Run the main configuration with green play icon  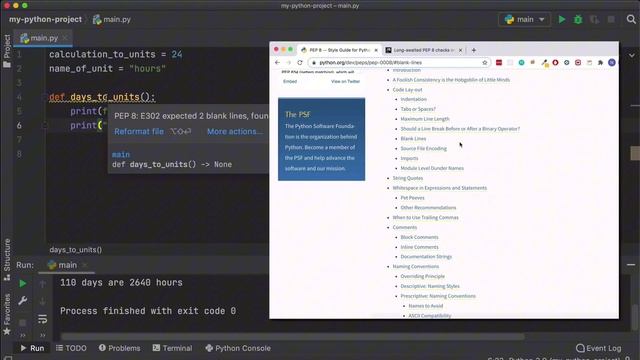[562, 19]
